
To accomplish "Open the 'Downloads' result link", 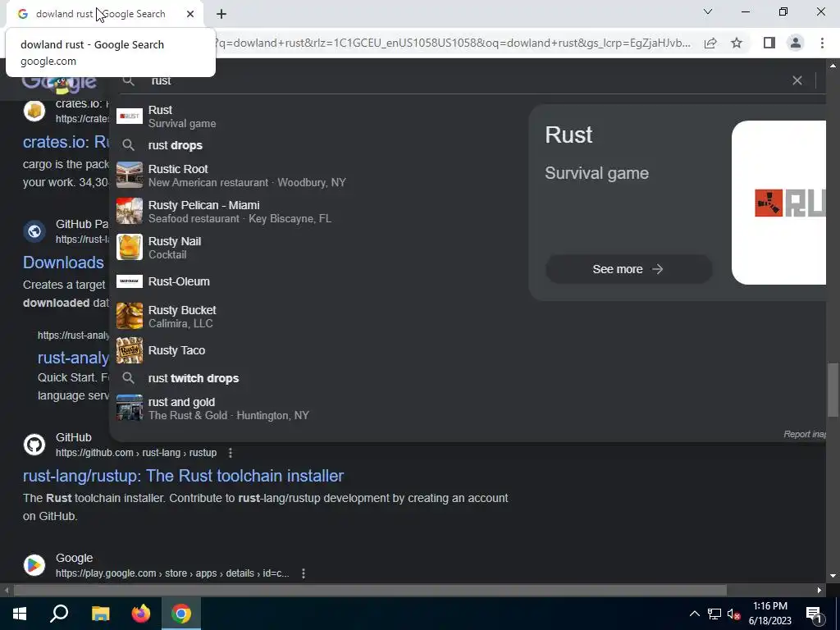I will pos(63,262).
